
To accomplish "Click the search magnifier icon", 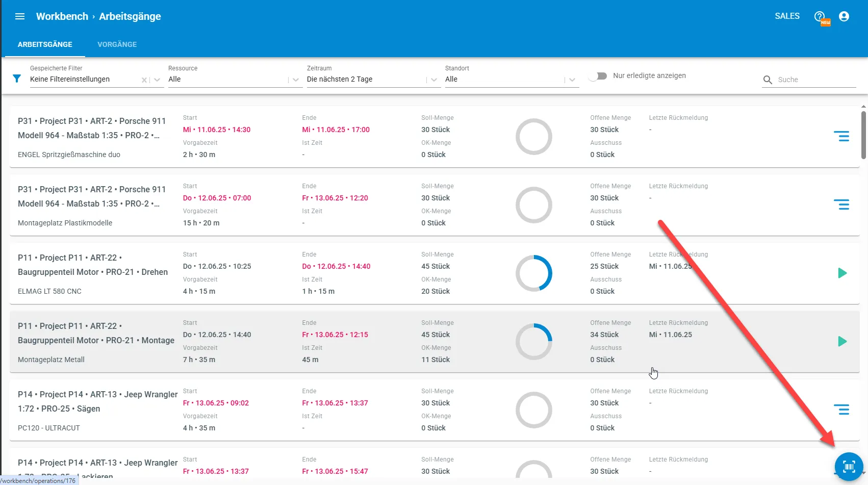I will coord(768,80).
